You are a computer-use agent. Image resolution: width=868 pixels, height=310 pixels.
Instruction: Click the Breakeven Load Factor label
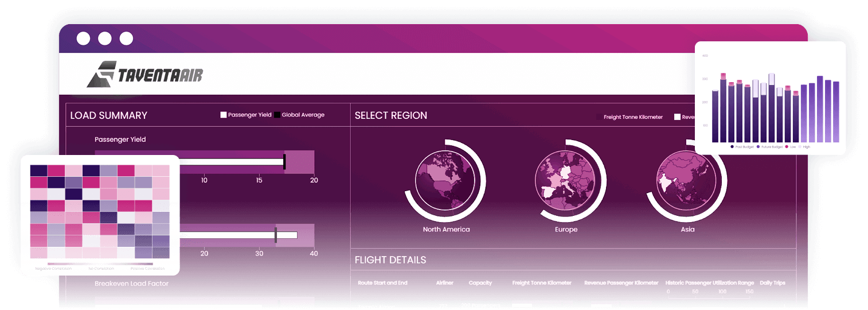pyautogui.click(x=131, y=284)
